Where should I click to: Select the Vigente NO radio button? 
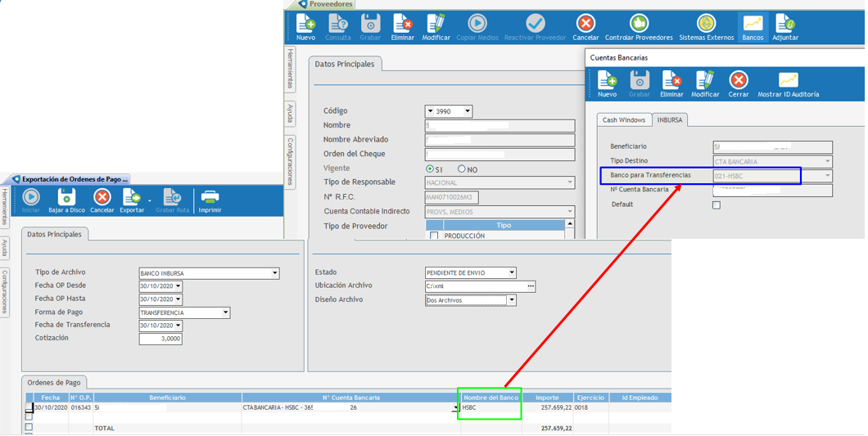pyautogui.click(x=462, y=169)
